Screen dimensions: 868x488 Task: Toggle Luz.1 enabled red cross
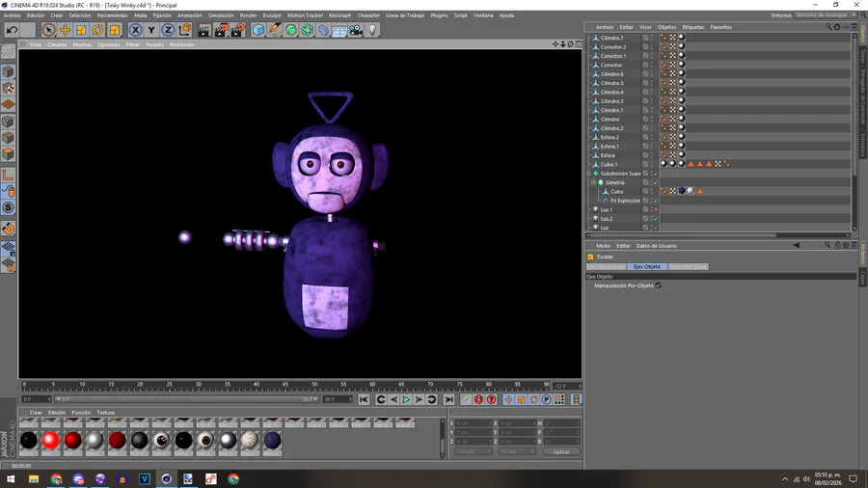[x=656, y=209]
